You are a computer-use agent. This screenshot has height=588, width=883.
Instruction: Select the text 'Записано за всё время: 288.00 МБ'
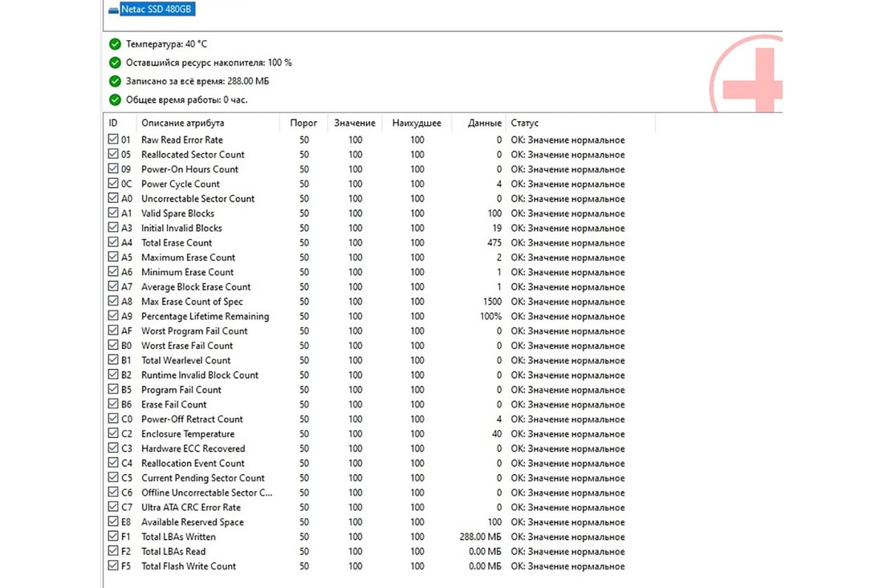[x=197, y=81]
